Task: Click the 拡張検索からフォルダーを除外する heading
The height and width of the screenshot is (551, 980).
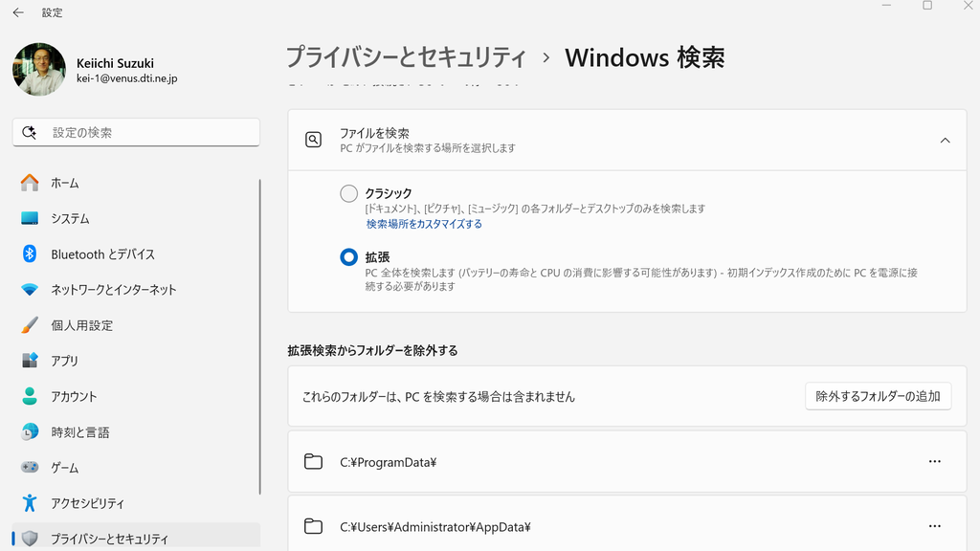Action: [372, 350]
